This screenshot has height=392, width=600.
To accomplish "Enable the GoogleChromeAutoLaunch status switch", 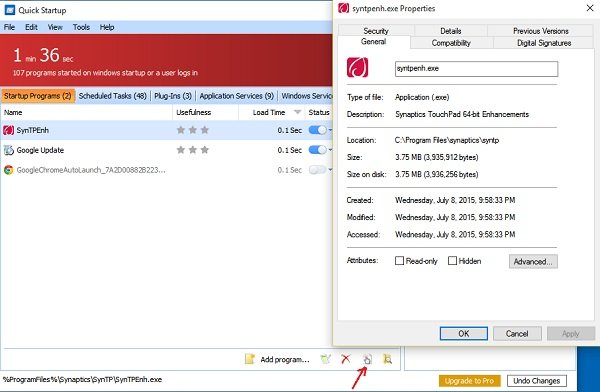I will 318,170.
